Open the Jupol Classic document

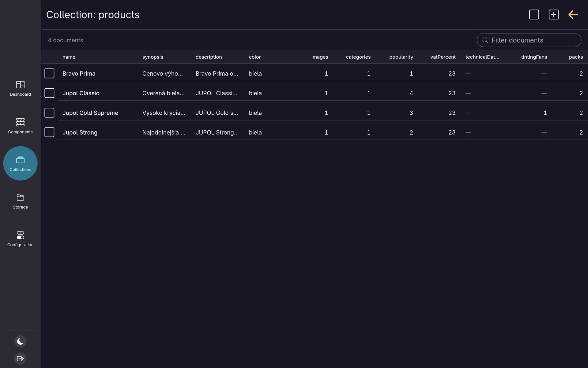(x=81, y=93)
